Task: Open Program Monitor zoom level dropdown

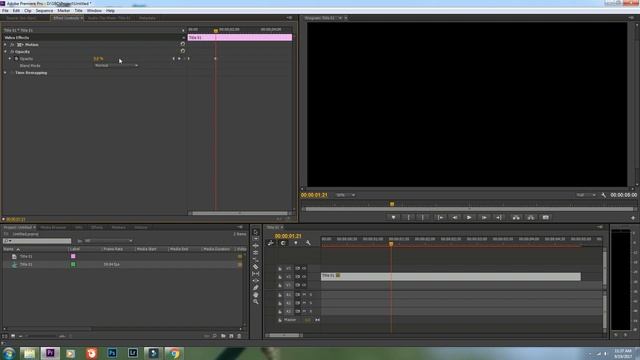Action: click(345, 195)
